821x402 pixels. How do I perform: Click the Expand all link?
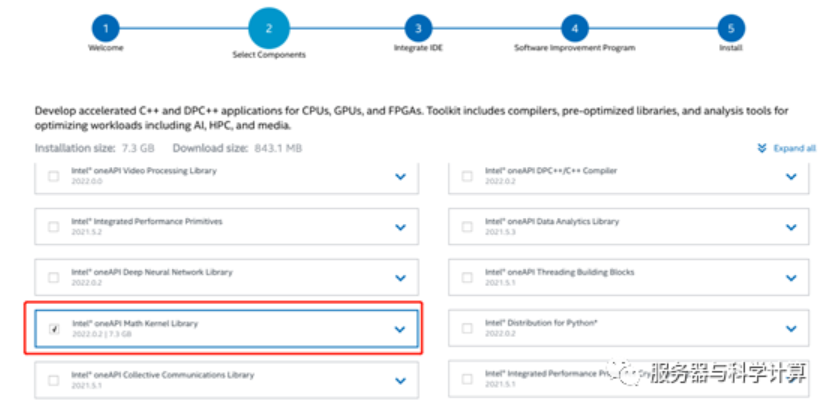(x=795, y=148)
